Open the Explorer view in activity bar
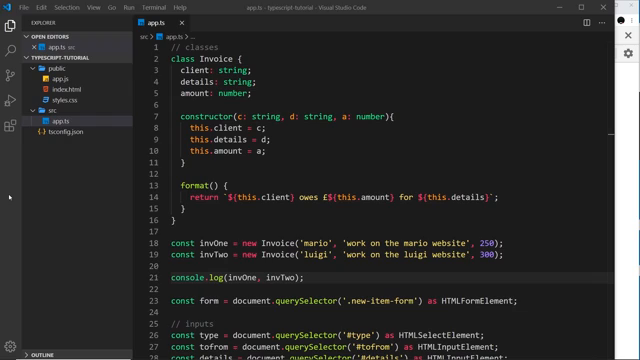The image size is (640, 360). 10,26
